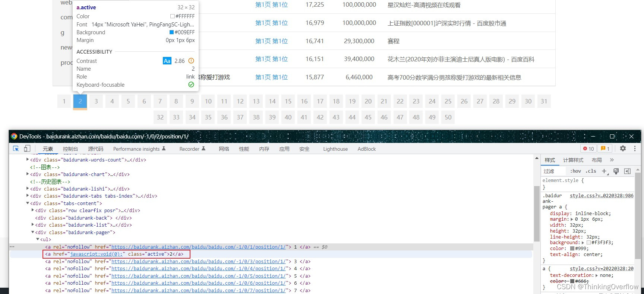
Task: Open the Recorder tab
Action: tap(192, 149)
